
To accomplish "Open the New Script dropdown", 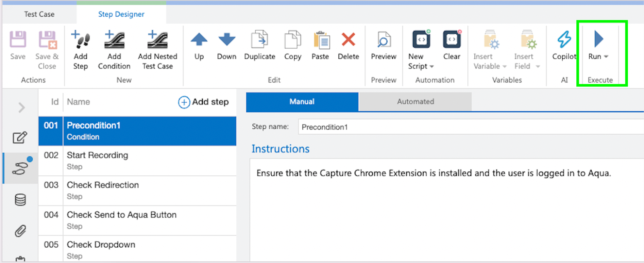I will click(431, 66).
